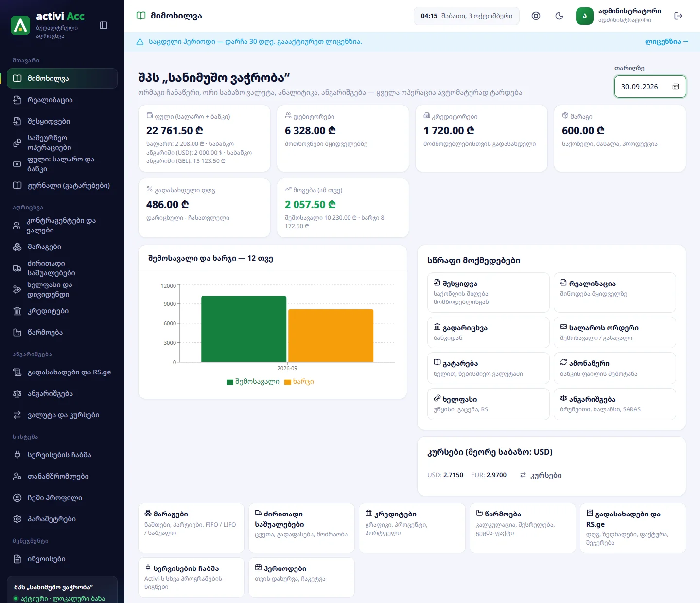This screenshot has width=700, height=603.
Task: Click the გადასახადები და RS.ge sidebar icon
Action: (x=17, y=372)
